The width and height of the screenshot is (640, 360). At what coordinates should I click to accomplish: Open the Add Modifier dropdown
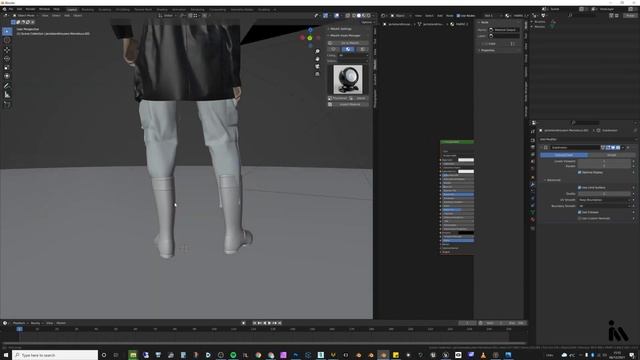[587, 139]
